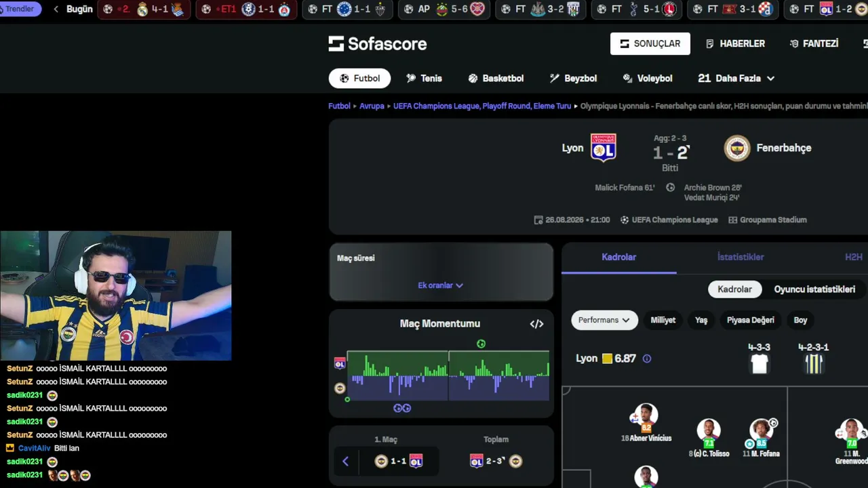
Task: Select the Tenis sport
Action: (x=424, y=79)
